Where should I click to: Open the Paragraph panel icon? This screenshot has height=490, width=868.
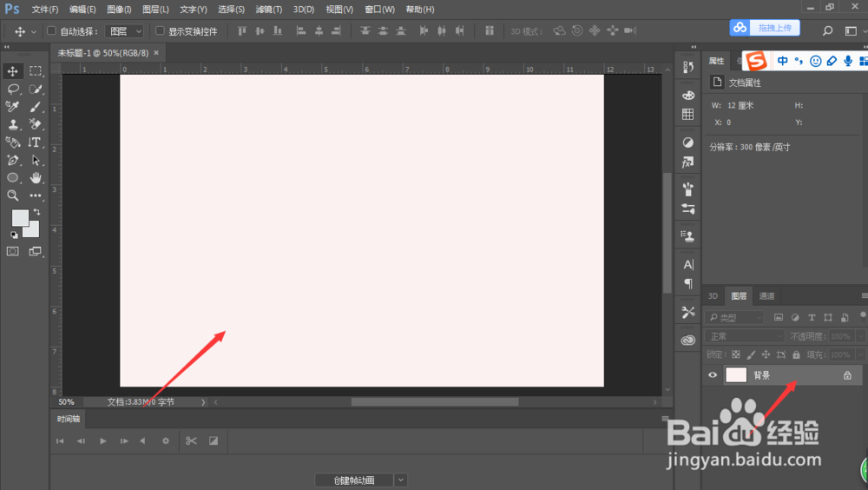pos(688,284)
